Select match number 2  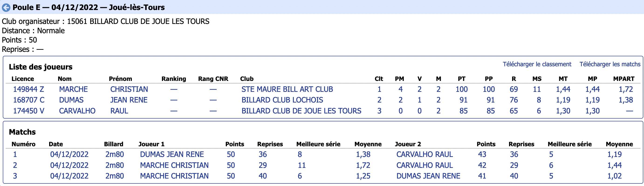coord(15,165)
